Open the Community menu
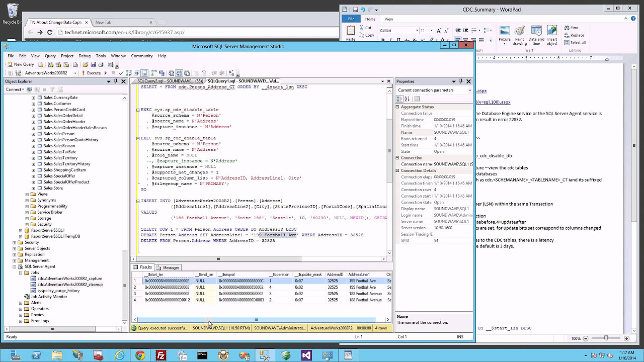The image size is (644, 362). (x=142, y=56)
